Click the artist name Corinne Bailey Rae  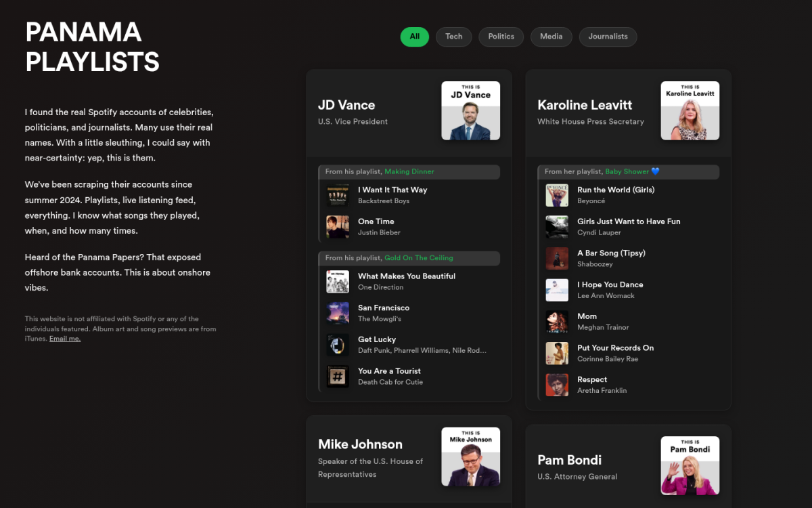coord(608,359)
